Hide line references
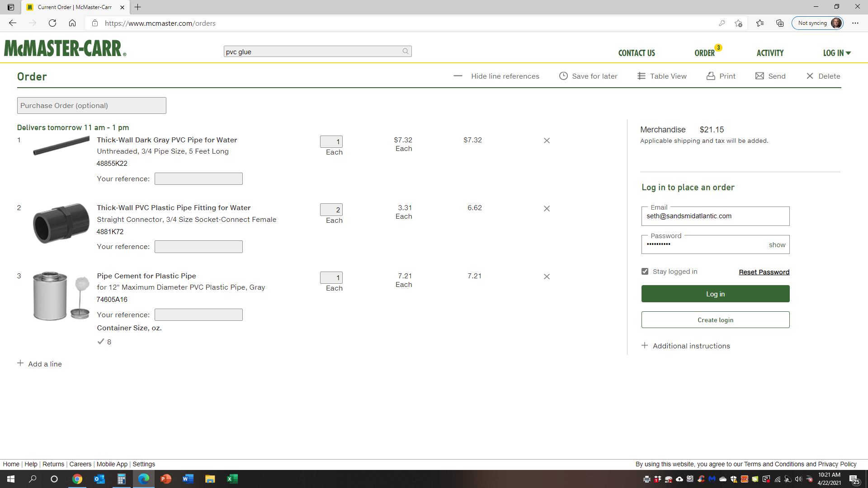 tap(496, 76)
